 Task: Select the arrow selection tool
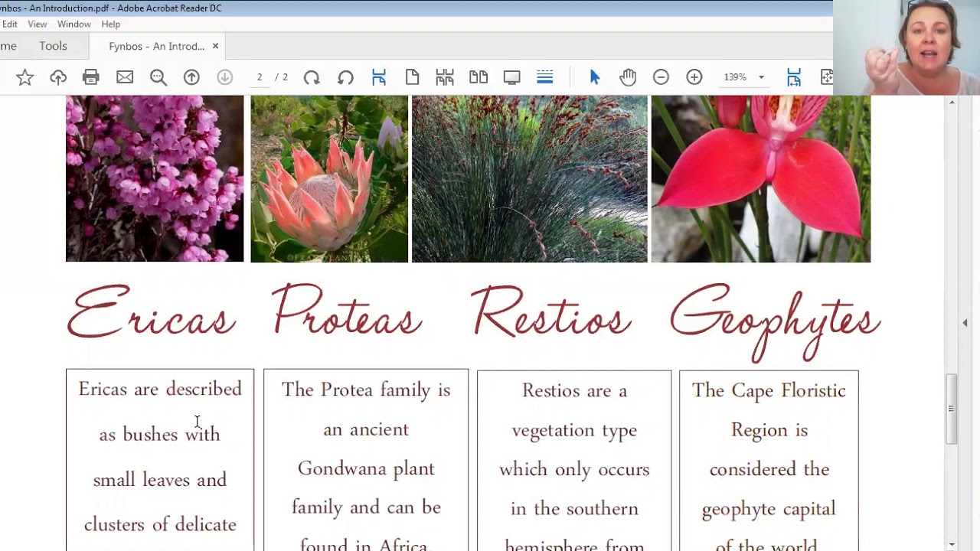(x=595, y=77)
